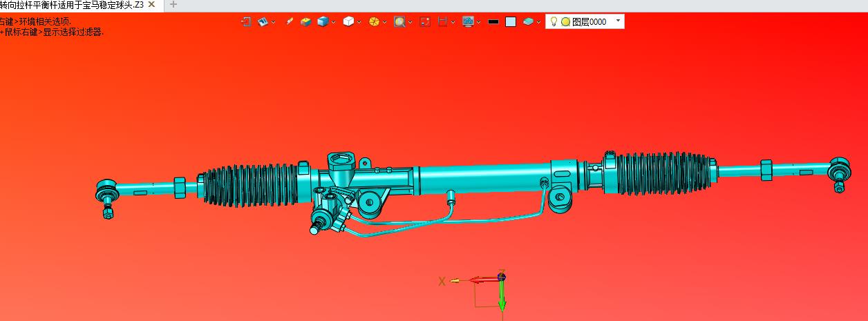The width and height of the screenshot is (868, 321).
Task: Toggle the light bulb layer visibility
Action: pyautogui.click(x=554, y=21)
